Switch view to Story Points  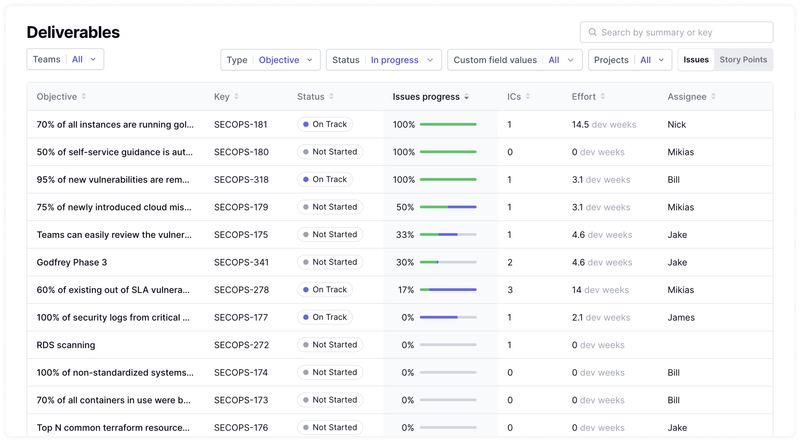click(x=743, y=60)
